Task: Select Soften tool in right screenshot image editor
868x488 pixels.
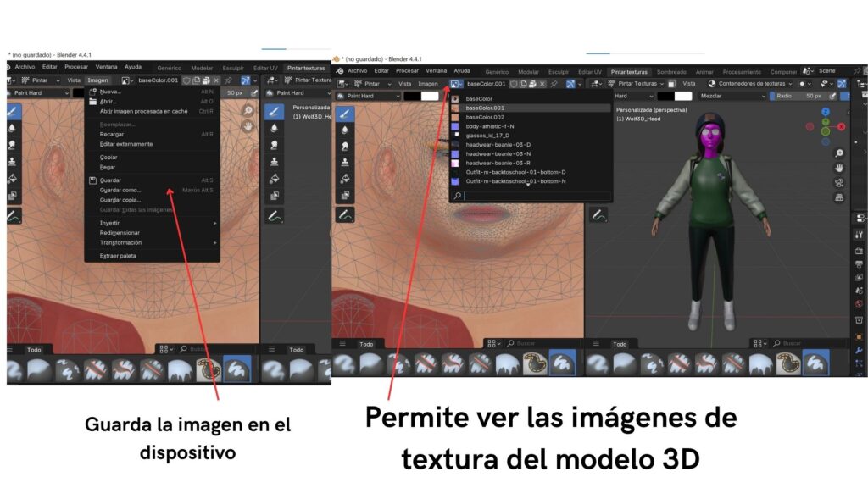Action: click(344, 130)
